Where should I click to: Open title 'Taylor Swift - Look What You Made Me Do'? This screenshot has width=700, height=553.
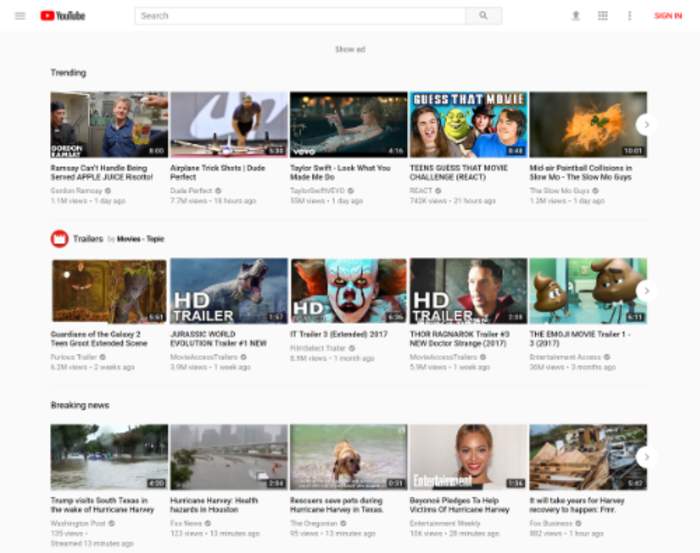(340, 172)
